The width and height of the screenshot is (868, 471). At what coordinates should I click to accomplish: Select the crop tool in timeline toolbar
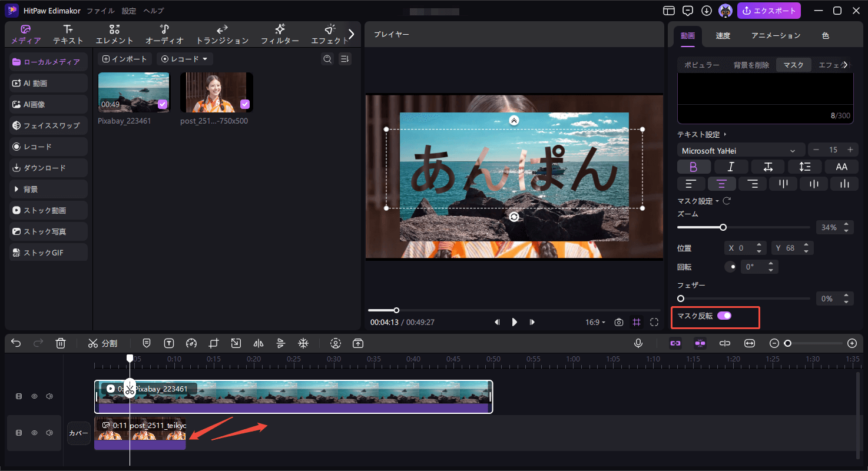[213, 343]
